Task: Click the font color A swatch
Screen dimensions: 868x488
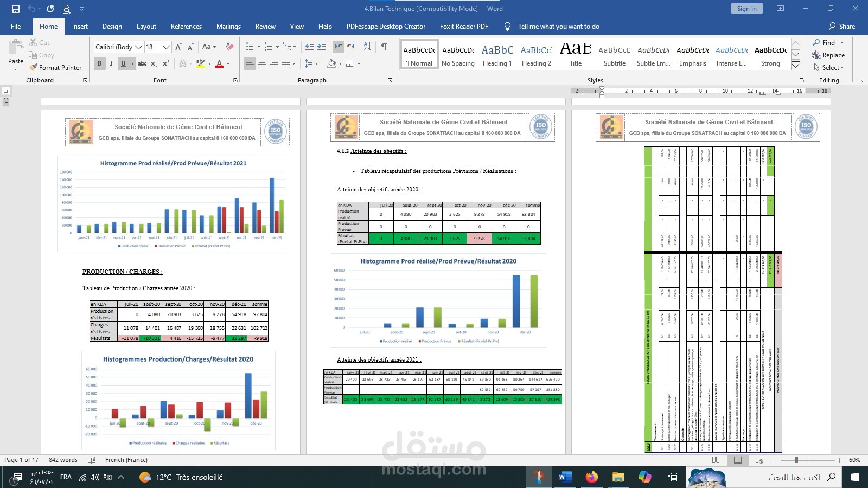Action: 219,63
